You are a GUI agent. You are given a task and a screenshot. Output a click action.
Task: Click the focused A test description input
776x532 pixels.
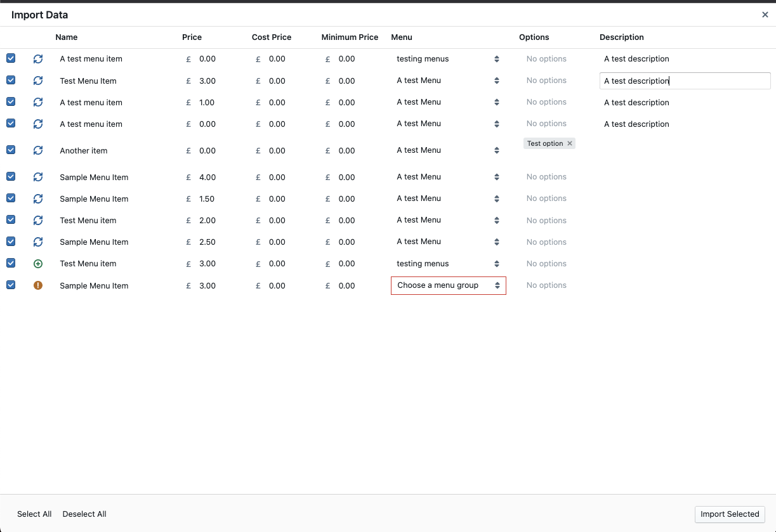[x=685, y=81]
